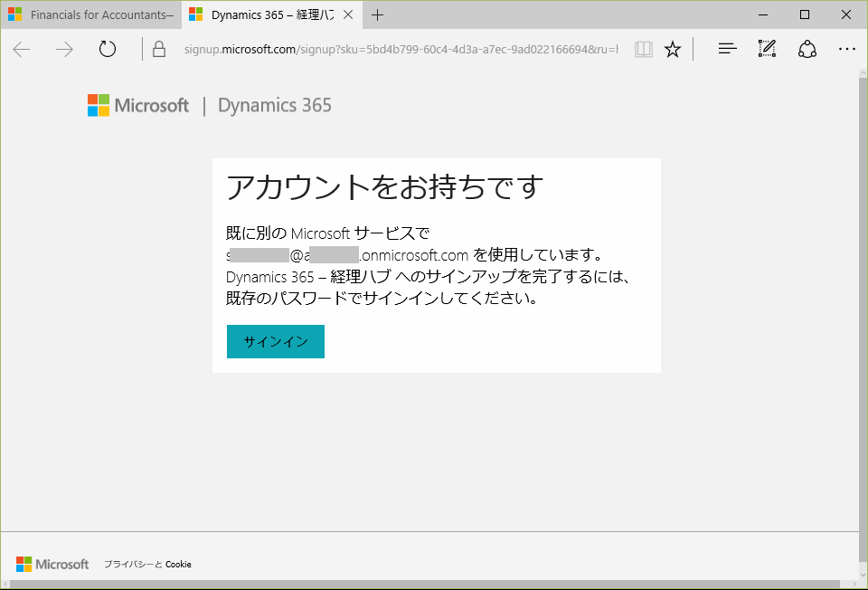Click the address bar URL field
The width and height of the screenshot is (868, 590).
tap(401, 49)
